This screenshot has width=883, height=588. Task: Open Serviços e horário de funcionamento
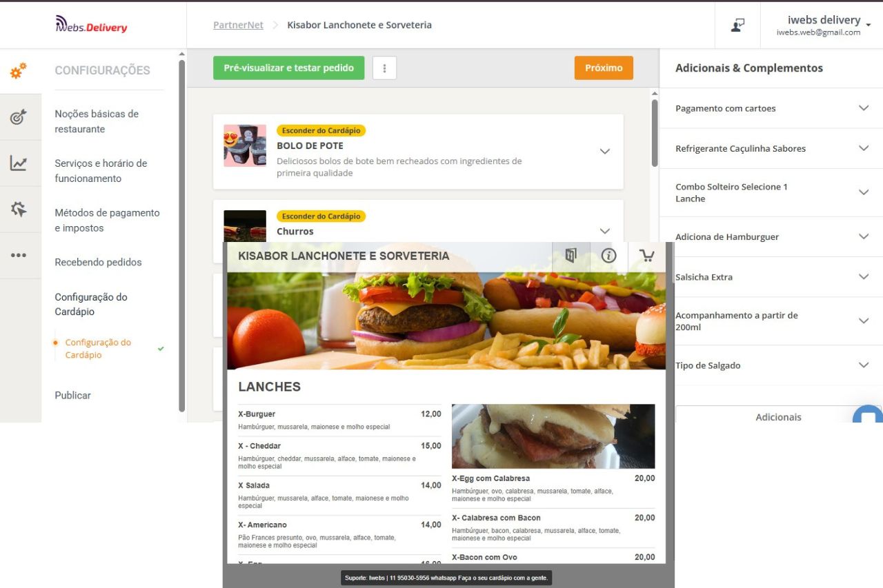(x=101, y=171)
